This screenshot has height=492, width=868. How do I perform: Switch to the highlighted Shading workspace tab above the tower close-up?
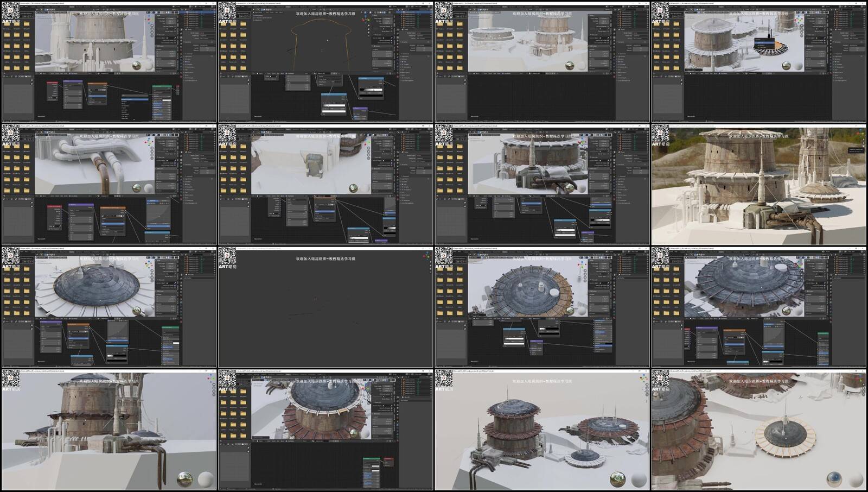point(72,7)
